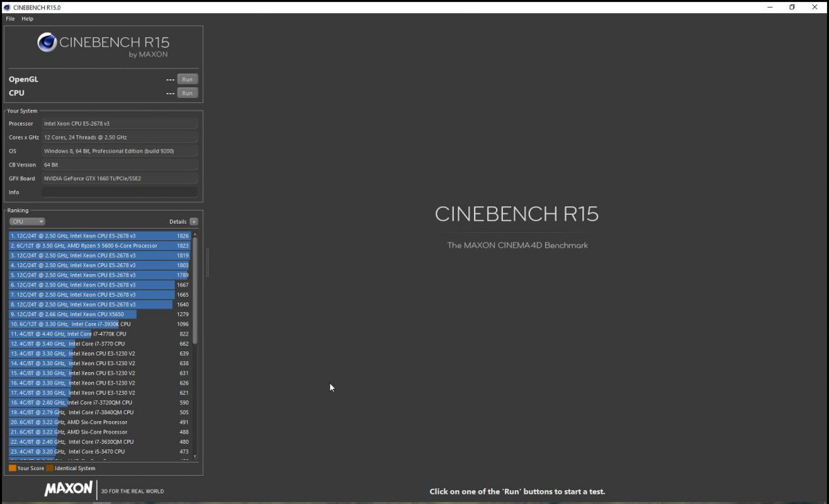The height and width of the screenshot is (504, 829).
Task: Click the Your Score orange legend swatch
Action: (12, 468)
